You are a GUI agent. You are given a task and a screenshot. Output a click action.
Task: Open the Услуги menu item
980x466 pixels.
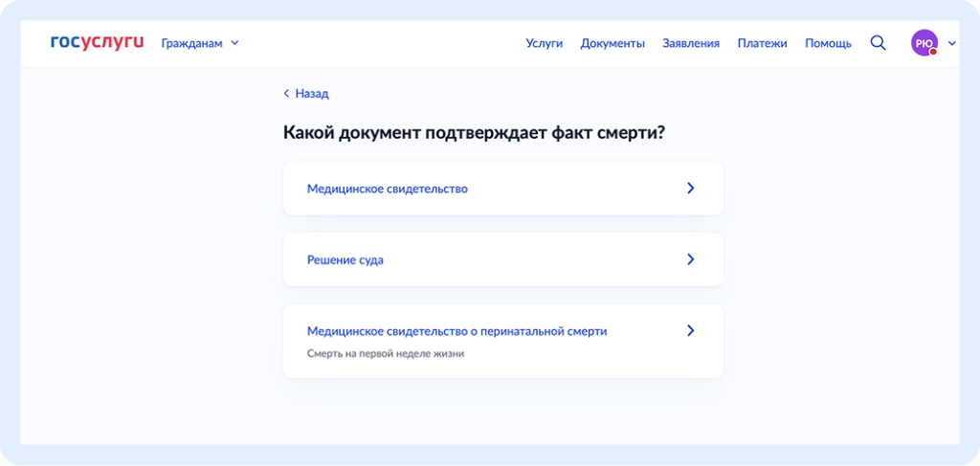coord(545,43)
